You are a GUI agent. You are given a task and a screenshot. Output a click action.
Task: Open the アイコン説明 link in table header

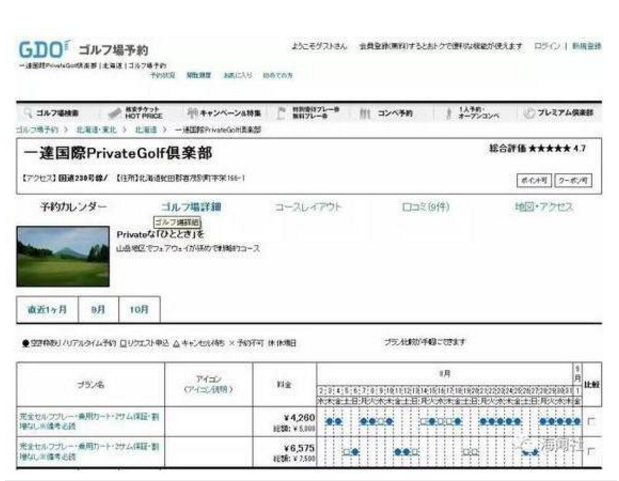tap(208, 389)
